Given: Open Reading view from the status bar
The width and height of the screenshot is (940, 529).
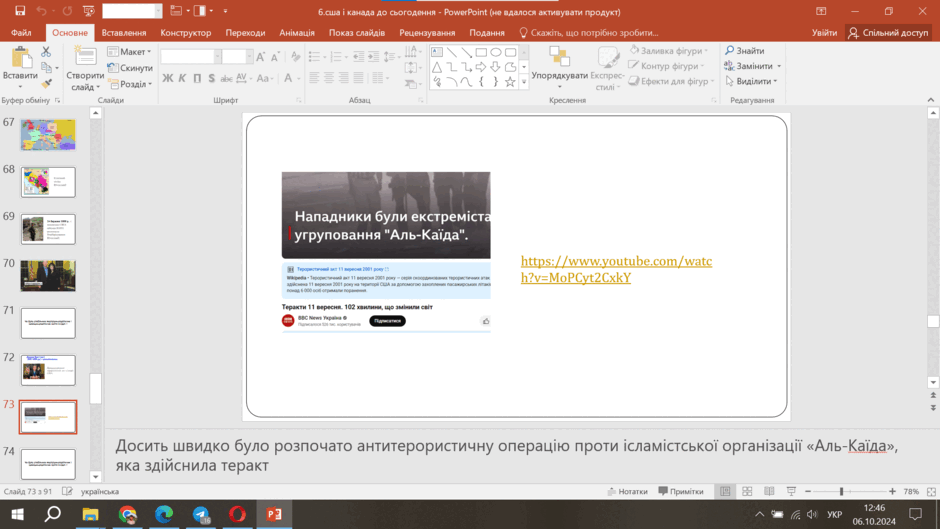Looking at the screenshot, I should [769, 491].
